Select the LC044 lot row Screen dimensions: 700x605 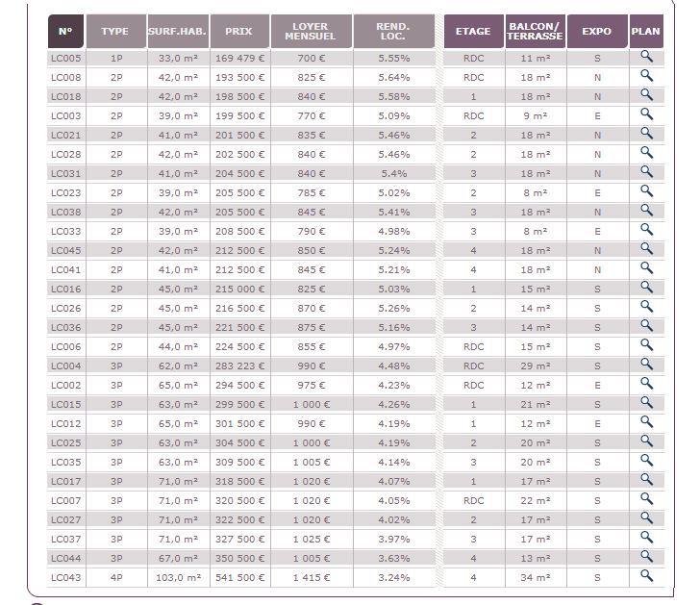pyautogui.click(x=356, y=558)
